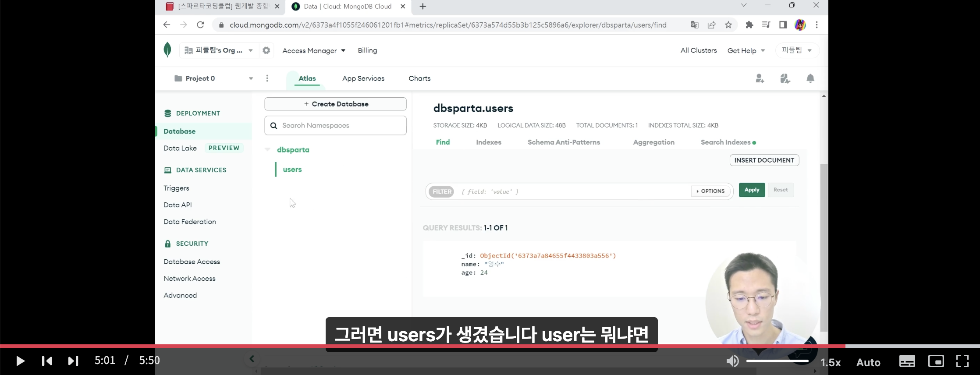
Task: Open the Auto quality setting
Action: [868, 362]
